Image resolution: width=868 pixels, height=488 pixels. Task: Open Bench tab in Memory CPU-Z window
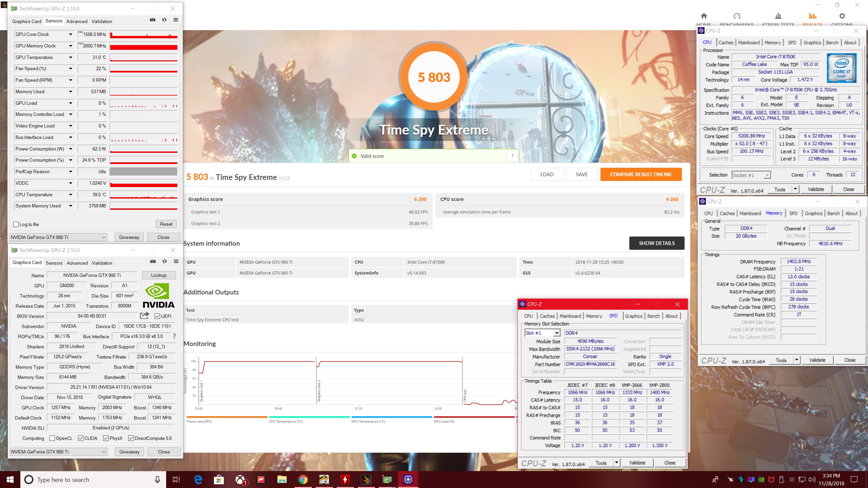coord(833,213)
